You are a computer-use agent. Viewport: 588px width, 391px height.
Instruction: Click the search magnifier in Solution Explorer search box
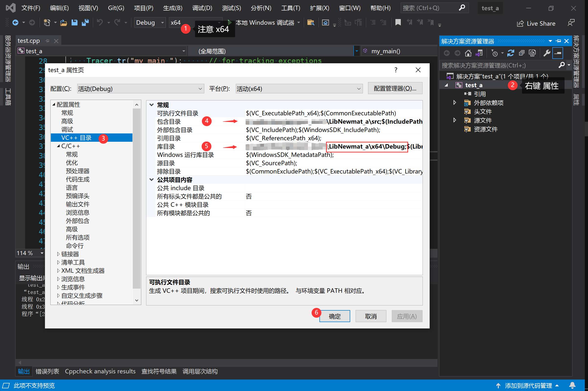[562, 65]
